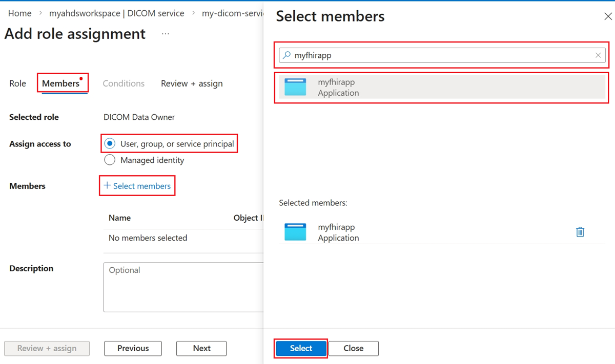Focus the myfhirapp search input field
This screenshot has width=615, height=364.
[442, 55]
